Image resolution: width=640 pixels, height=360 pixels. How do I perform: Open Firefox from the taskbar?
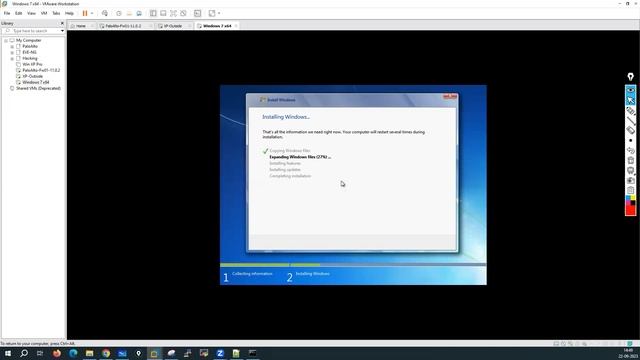coord(57,353)
